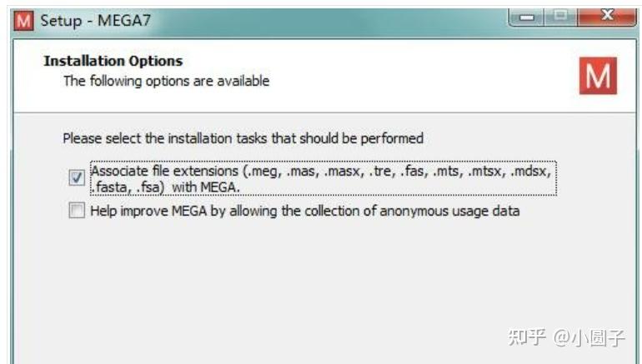642x364 pixels.
Task: Minimize the Setup - MEGA7 window
Action: point(527,17)
